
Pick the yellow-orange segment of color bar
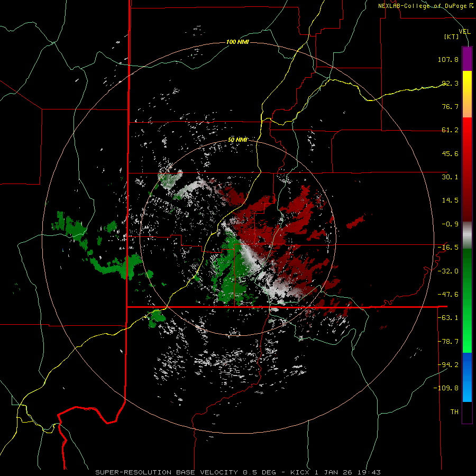pos(467,94)
